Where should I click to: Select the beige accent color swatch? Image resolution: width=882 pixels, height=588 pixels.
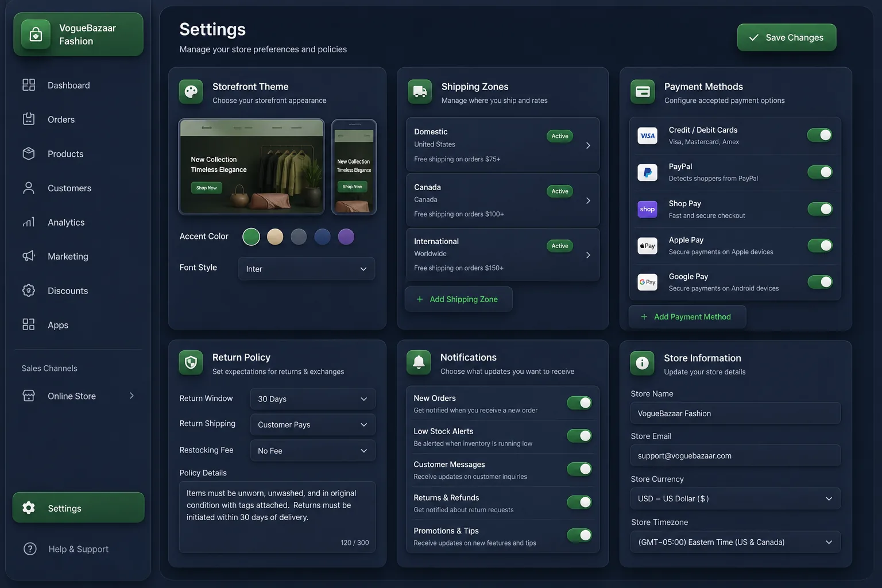[x=275, y=237]
